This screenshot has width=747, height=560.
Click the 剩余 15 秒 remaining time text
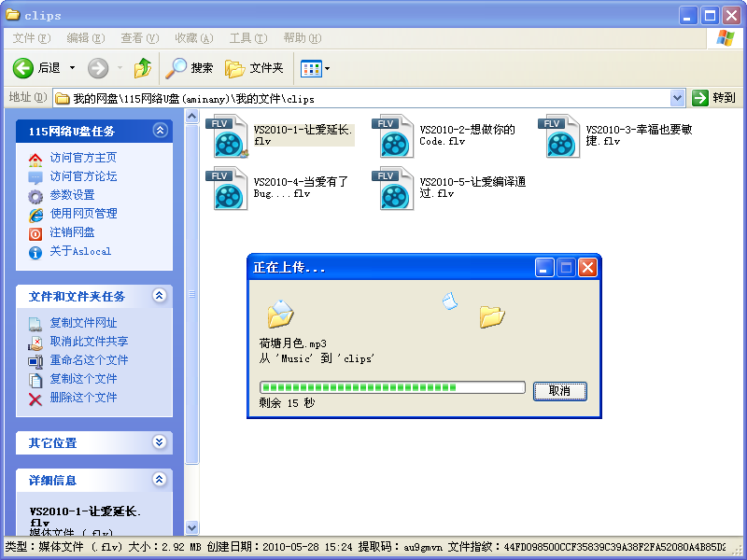click(x=288, y=403)
